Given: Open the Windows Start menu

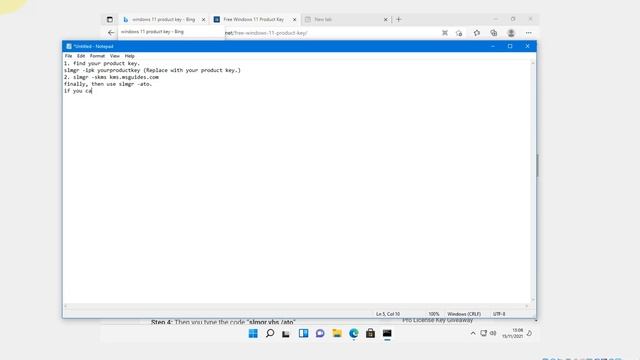Looking at the screenshot, I should pyautogui.click(x=253, y=333).
